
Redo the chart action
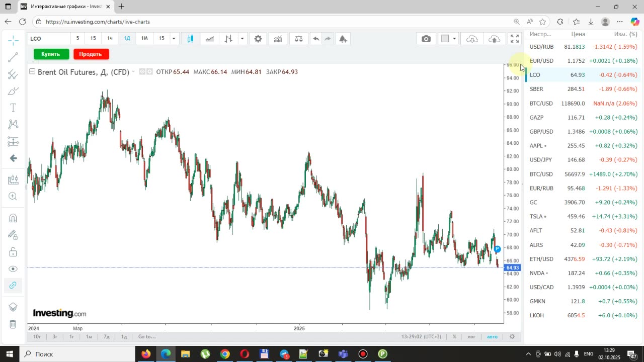(328, 39)
